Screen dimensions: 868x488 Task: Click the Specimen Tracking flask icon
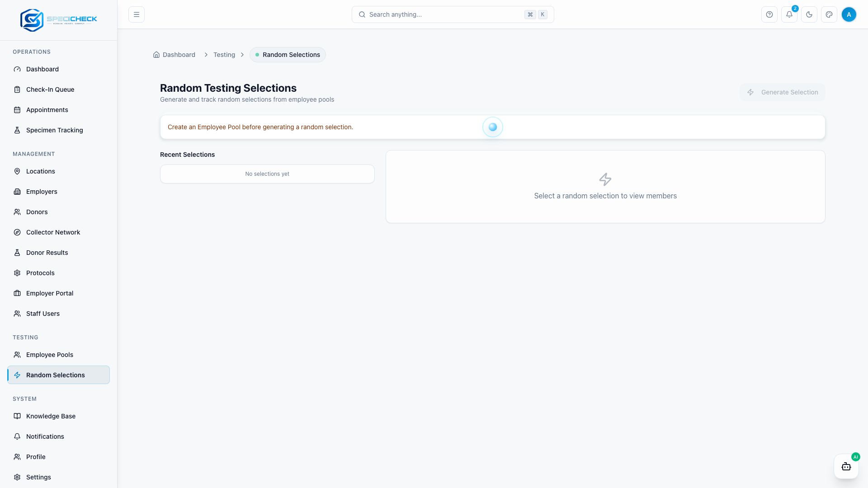pos(17,130)
